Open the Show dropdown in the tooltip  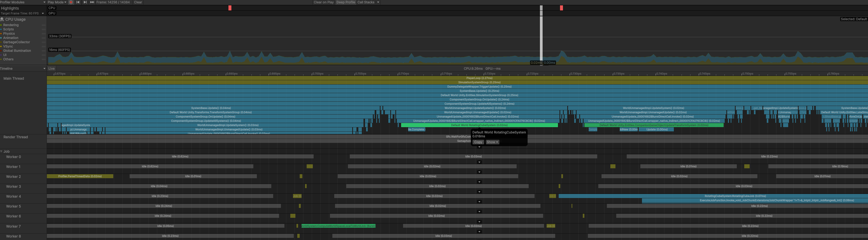point(492,142)
